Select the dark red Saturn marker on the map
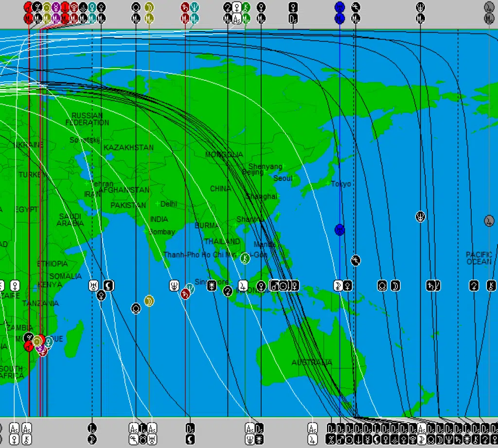 tap(185, 293)
